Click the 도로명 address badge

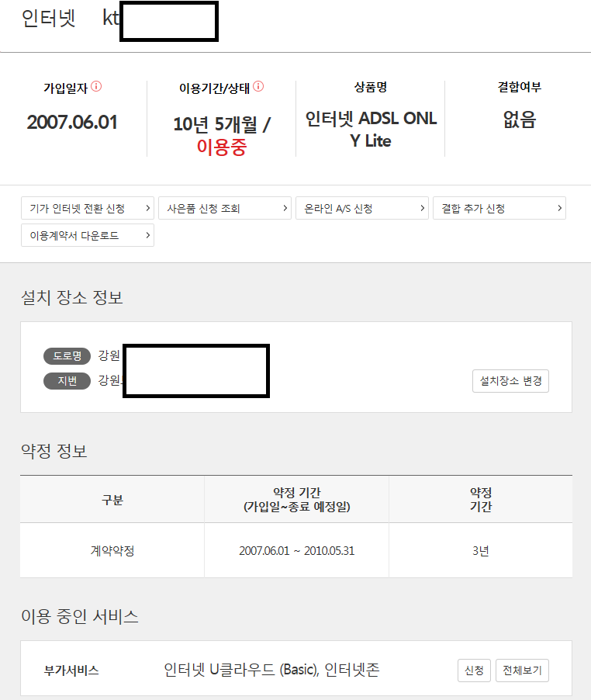tap(67, 356)
